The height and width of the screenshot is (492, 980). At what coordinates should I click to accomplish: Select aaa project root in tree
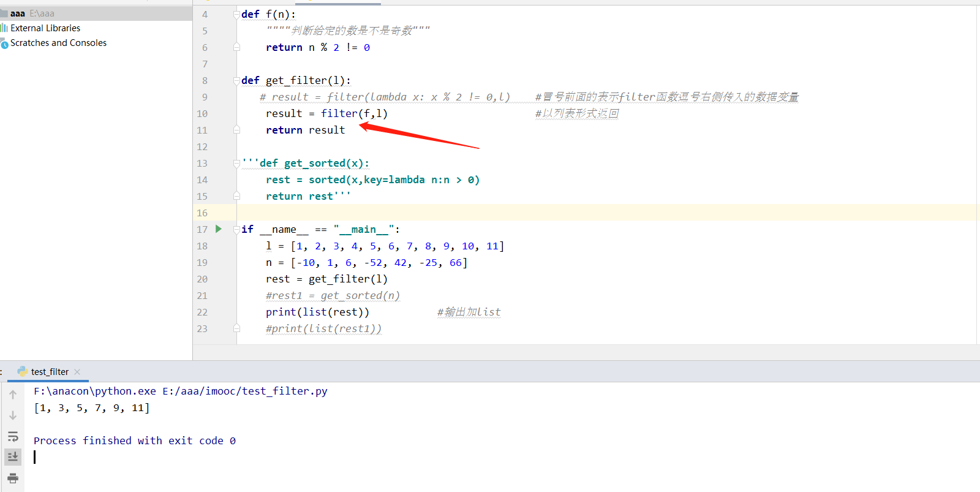[96, 13]
